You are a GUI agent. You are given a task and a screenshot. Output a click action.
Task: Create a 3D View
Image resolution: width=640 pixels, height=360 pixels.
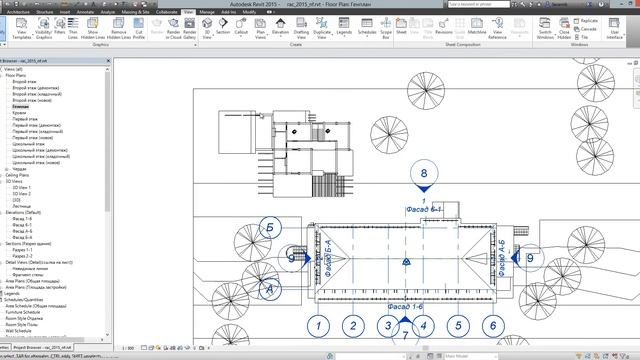coord(207,29)
